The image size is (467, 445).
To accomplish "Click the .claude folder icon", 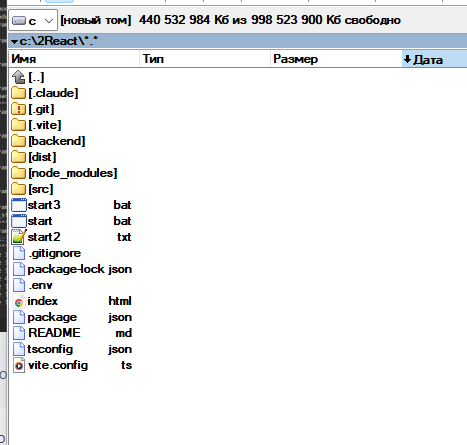I will (x=18, y=93).
